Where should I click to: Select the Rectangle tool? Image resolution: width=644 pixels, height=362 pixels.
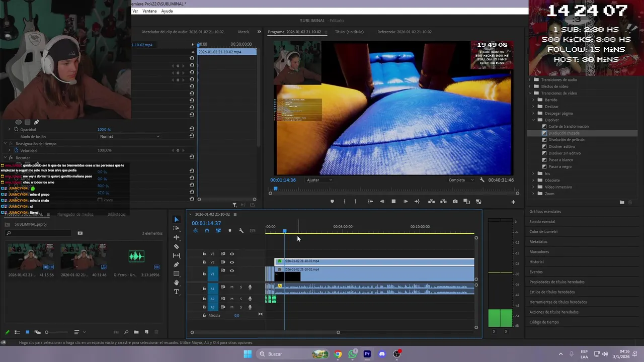(176, 274)
